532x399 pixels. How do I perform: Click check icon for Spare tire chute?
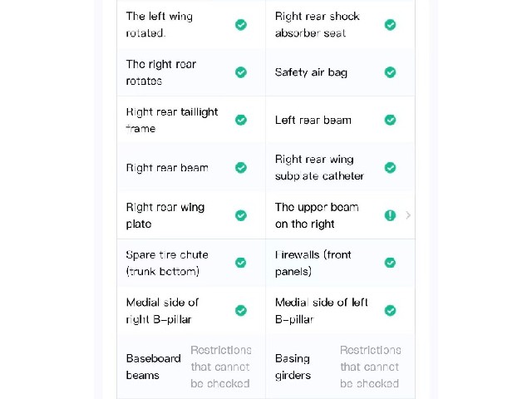(x=241, y=263)
